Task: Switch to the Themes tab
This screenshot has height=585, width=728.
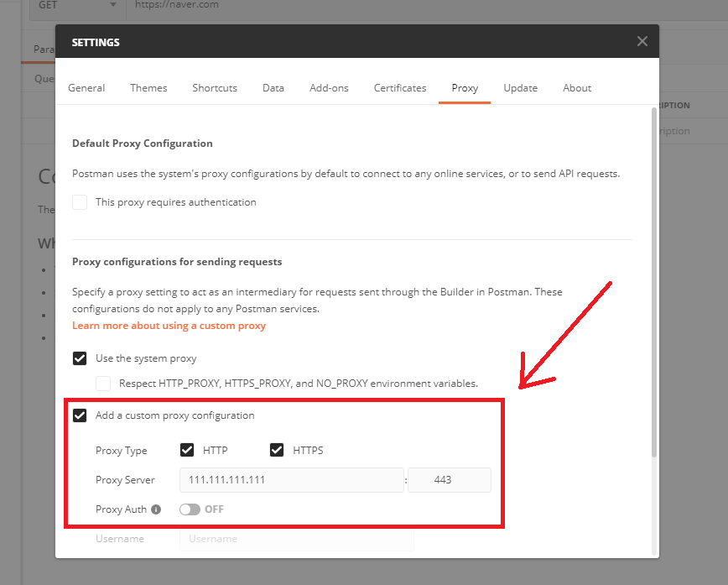Action: [x=148, y=88]
